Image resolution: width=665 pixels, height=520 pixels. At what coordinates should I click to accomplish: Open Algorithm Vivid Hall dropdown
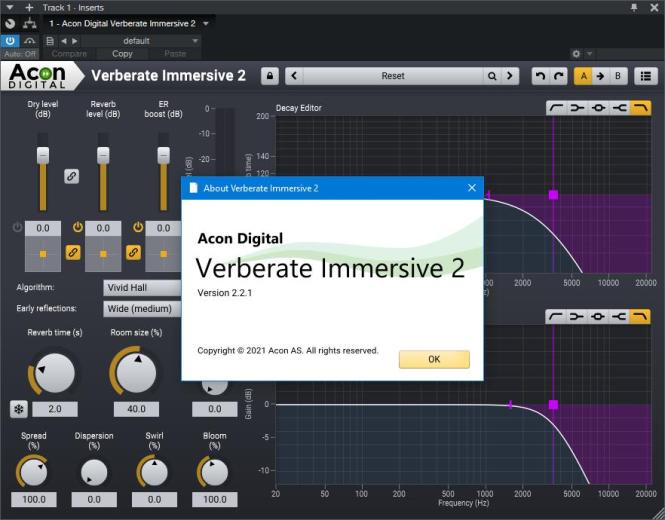(142, 288)
